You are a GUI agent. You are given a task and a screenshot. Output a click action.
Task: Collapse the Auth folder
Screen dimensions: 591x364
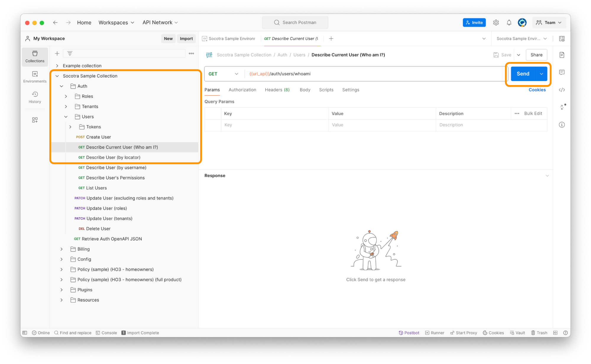[61, 86]
